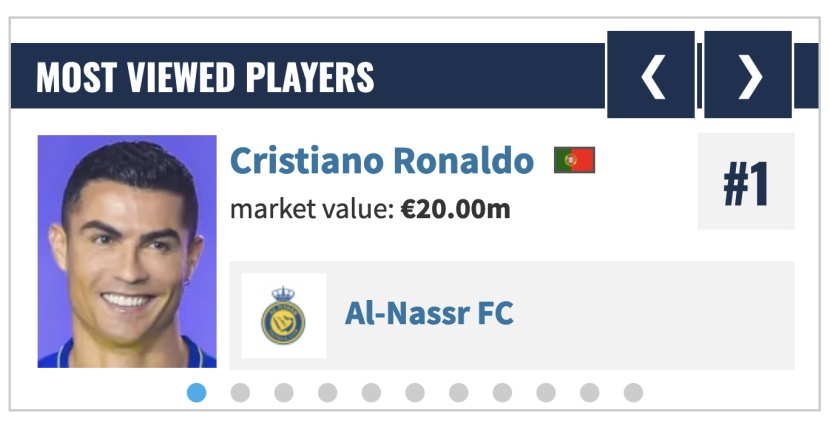Select the fourth carousel page dot

(x=328, y=393)
